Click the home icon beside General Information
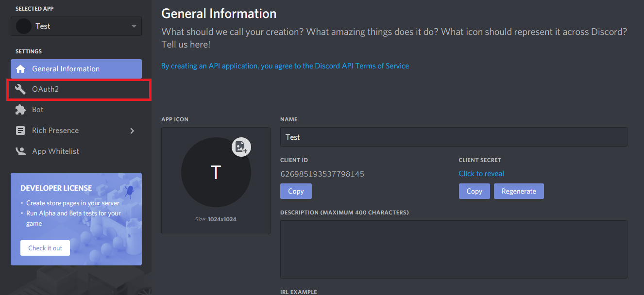The height and width of the screenshot is (295, 644). tap(20, 69)
